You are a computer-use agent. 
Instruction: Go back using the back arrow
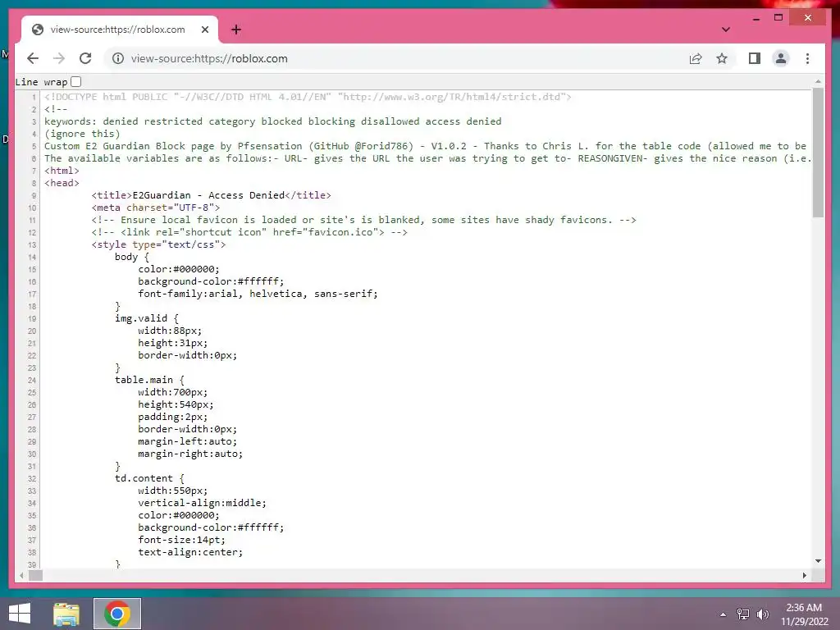tap(33, 58)
